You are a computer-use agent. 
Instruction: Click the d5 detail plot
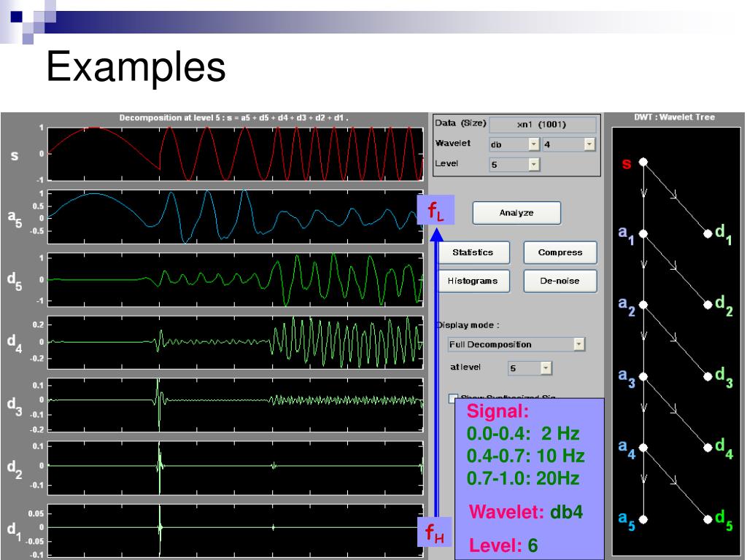tap(236, 279)
